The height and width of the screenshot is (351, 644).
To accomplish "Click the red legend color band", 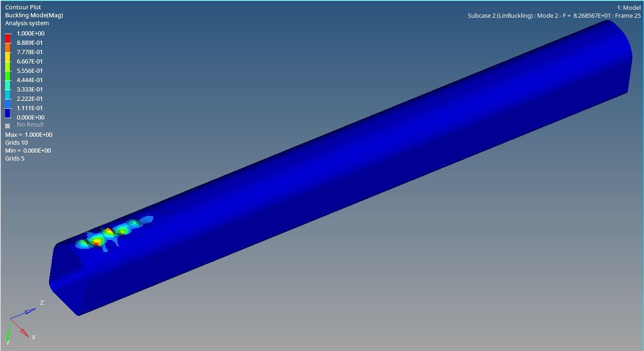I will click(7, 38).
